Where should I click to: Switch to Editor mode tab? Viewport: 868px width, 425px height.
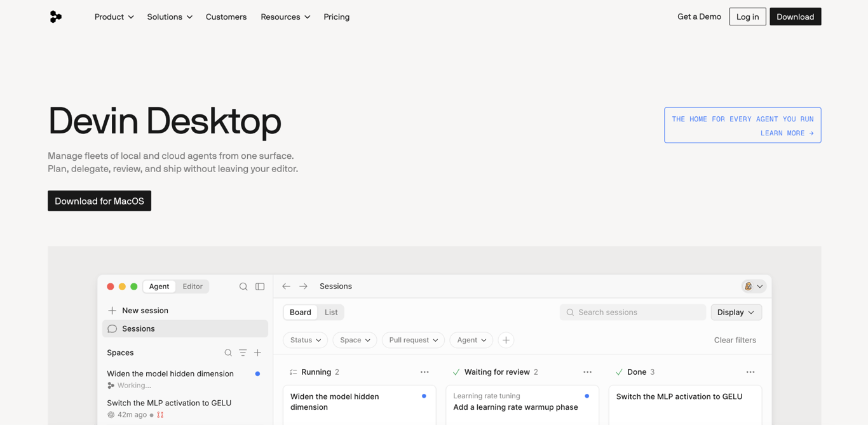point(193,287)
